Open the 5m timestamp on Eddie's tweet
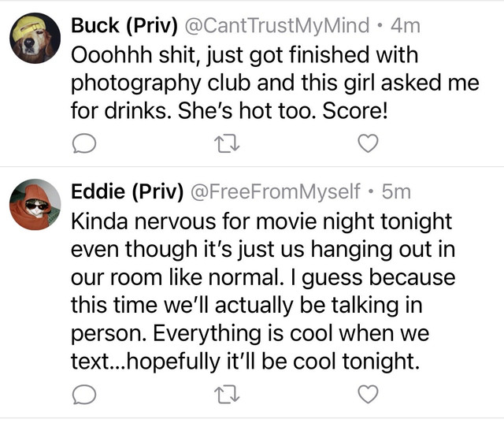This screenshot has width=504, height=423. click(x=396, y=191)
